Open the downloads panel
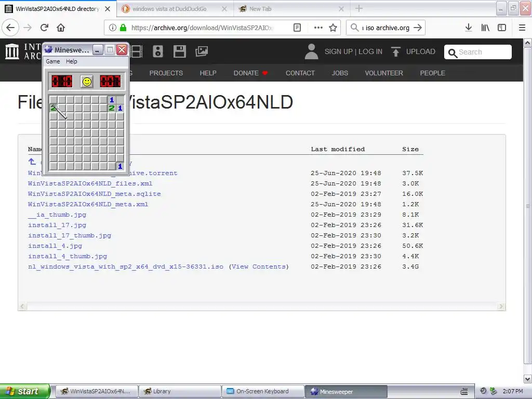The height and width of the screenshot is (399, 532). [469, 28]
